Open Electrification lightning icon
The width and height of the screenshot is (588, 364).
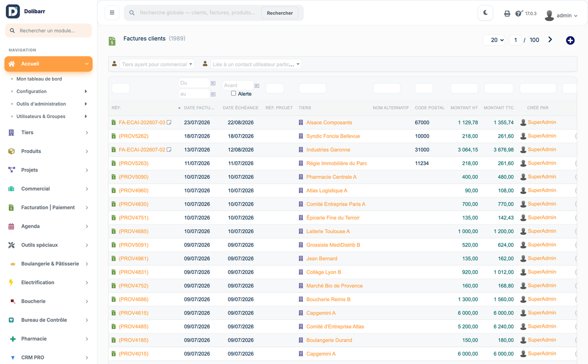click(11, 283)
